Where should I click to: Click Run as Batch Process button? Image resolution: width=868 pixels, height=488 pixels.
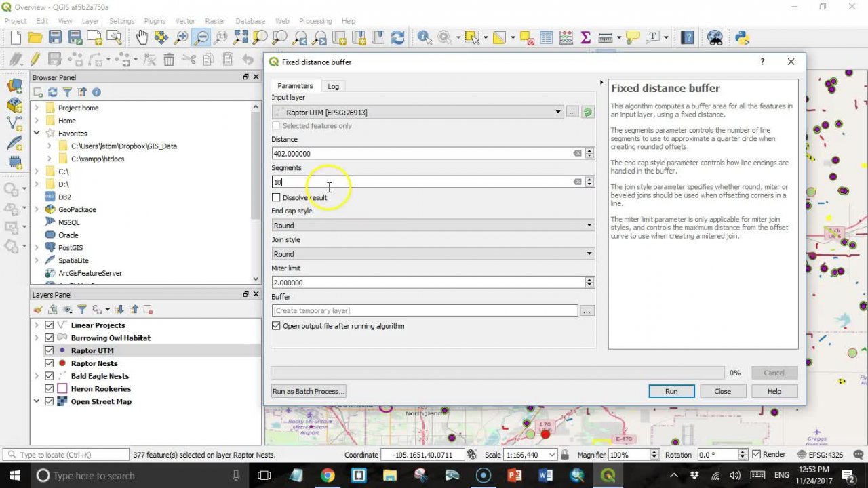[x=308, y=391]
